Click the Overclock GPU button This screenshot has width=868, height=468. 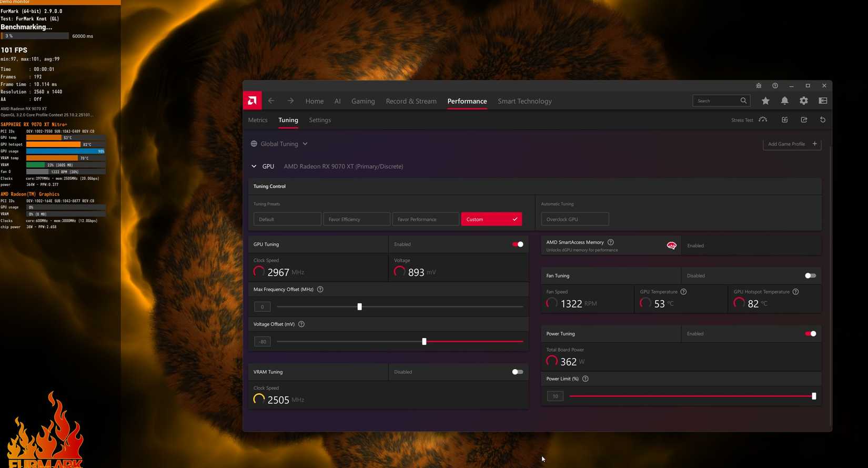pos(575,219)
